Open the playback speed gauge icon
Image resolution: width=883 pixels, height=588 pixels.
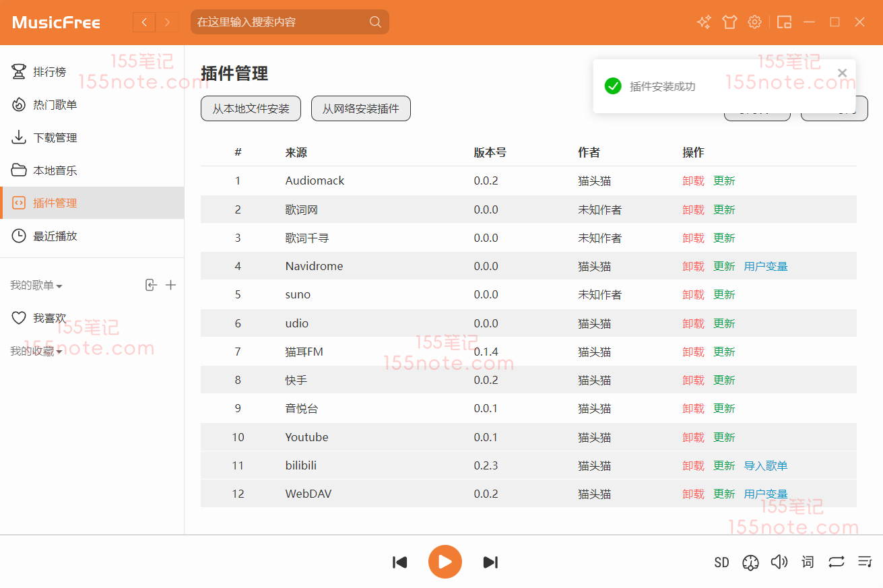point(750,562)
